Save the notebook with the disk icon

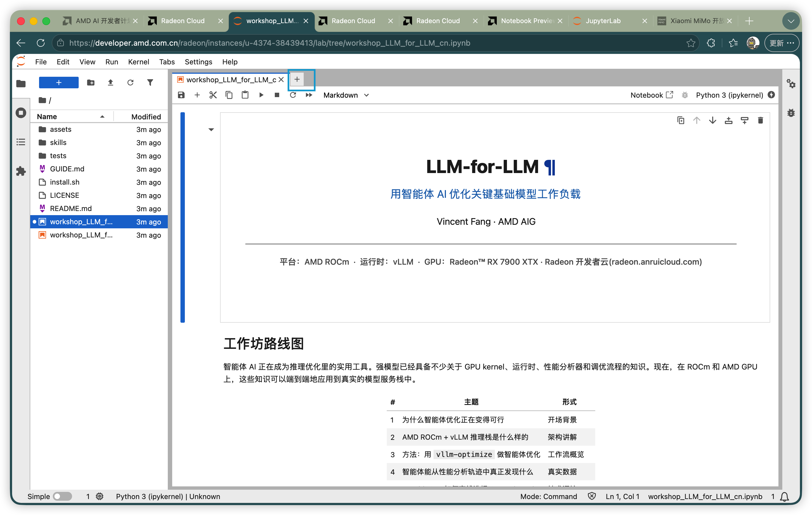click(181, 95)
